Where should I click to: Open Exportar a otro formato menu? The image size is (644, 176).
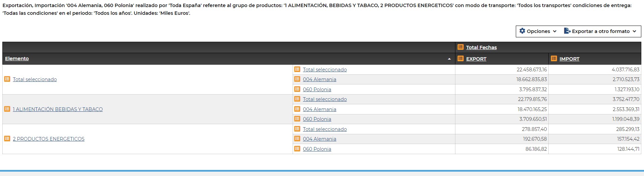coord(601,31)
